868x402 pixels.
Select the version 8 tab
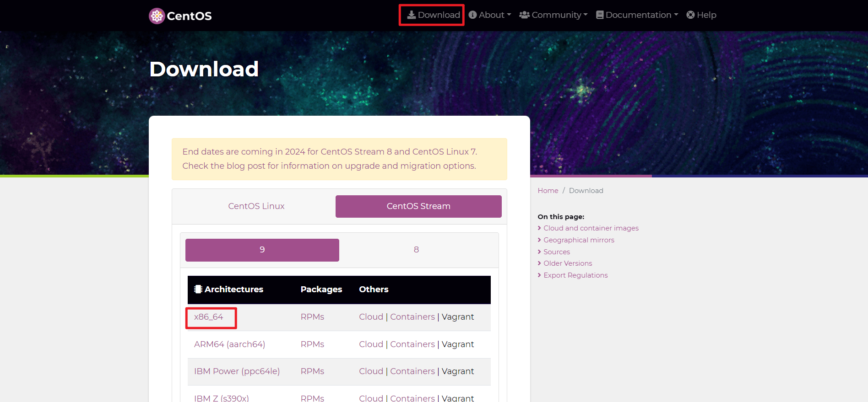pos(416,250)
